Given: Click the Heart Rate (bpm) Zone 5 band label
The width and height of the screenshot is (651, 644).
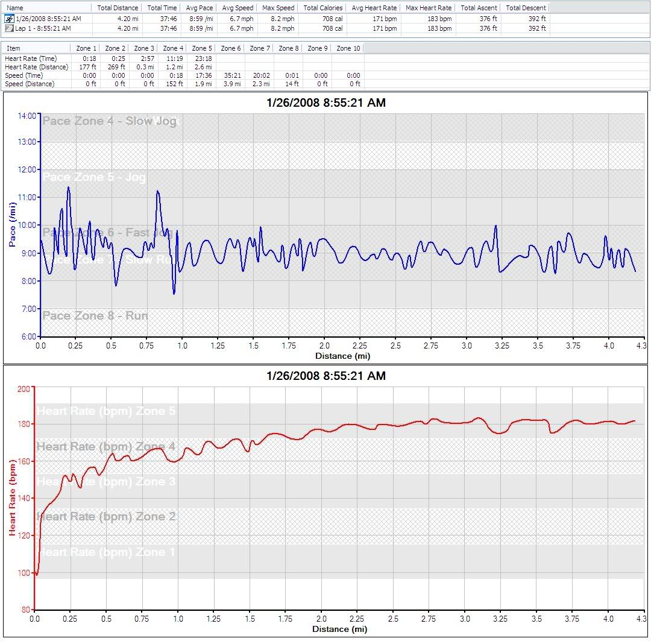Looking at the screenshot, I should 106,411.
